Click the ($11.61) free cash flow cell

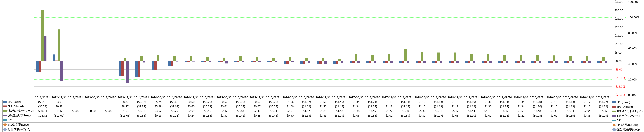[x=59, y=115]
